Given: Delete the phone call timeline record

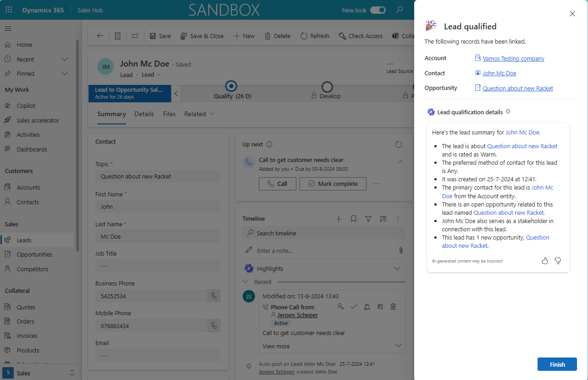Looking at the screenshot, I should point(393,307).
